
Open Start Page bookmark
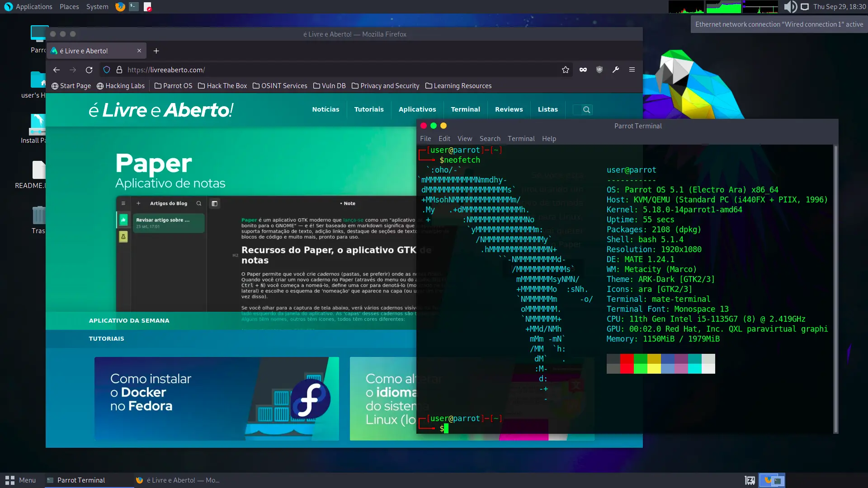(71, 86)
